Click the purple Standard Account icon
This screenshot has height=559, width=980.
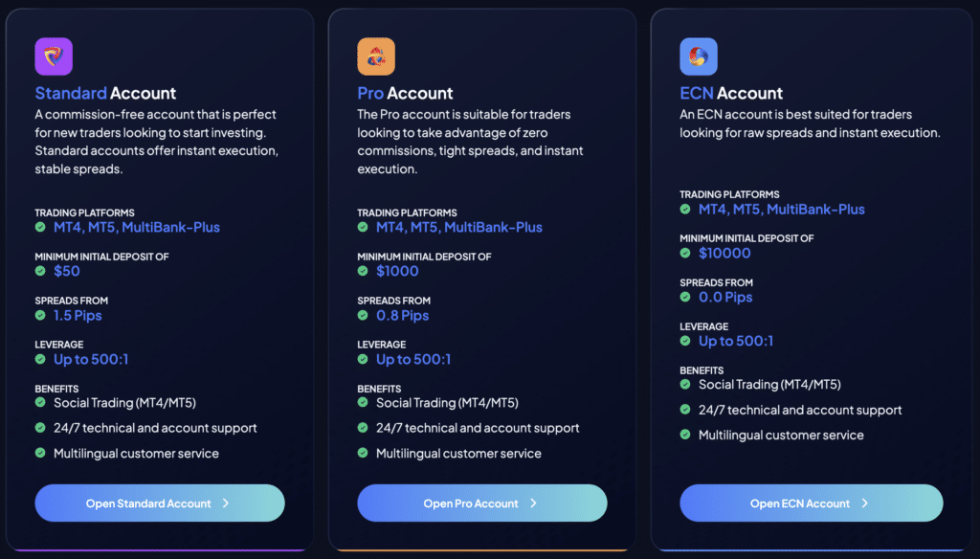[54, 56]
